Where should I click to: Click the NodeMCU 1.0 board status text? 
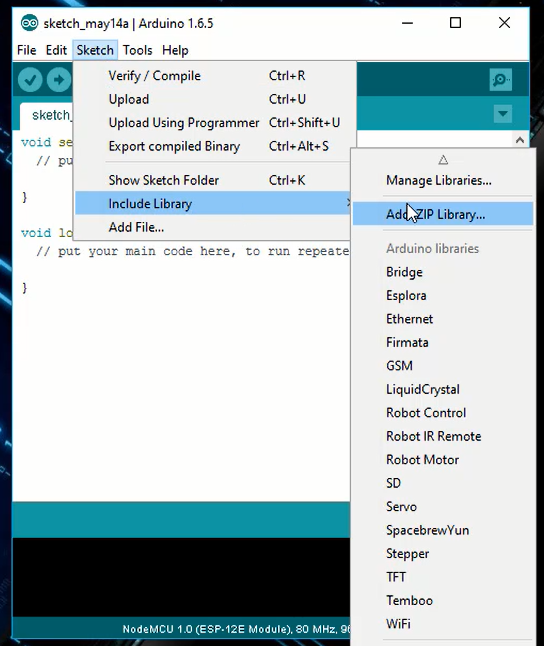click(236, 629)
